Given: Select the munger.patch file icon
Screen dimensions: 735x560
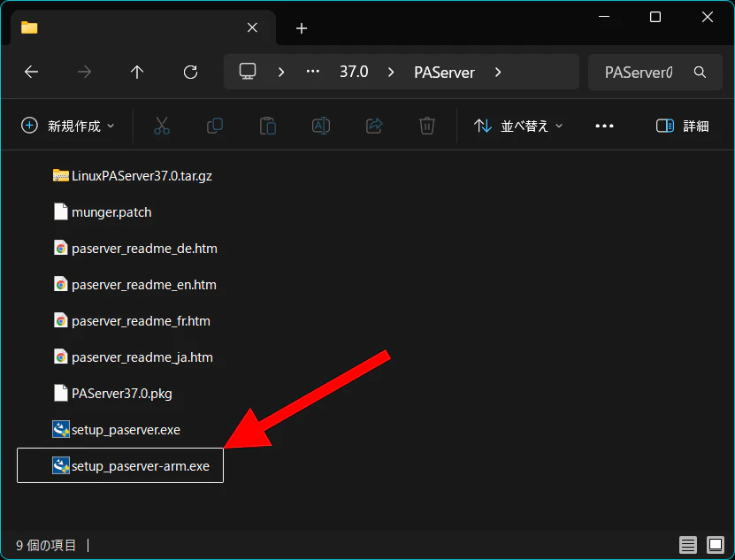Looking at the screenshot, I should pos(60,211).
